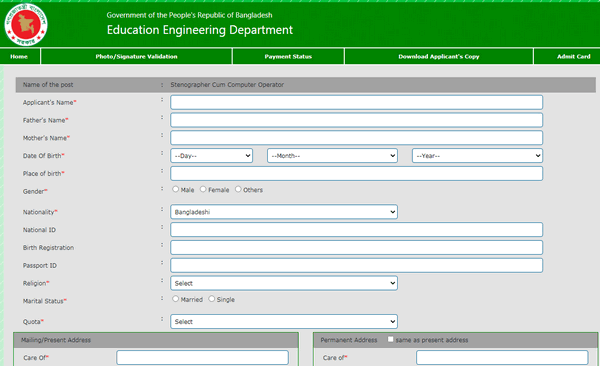Select Others gender radio button
600x366 pixels.
(x=238, y=189)
